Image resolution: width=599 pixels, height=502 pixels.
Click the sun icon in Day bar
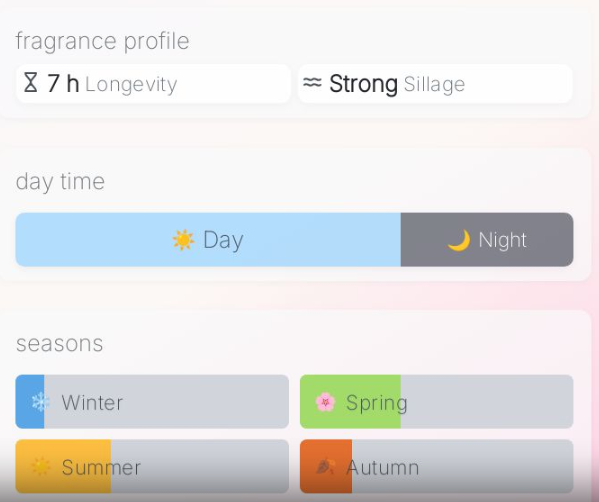click(x=183, y=240)
